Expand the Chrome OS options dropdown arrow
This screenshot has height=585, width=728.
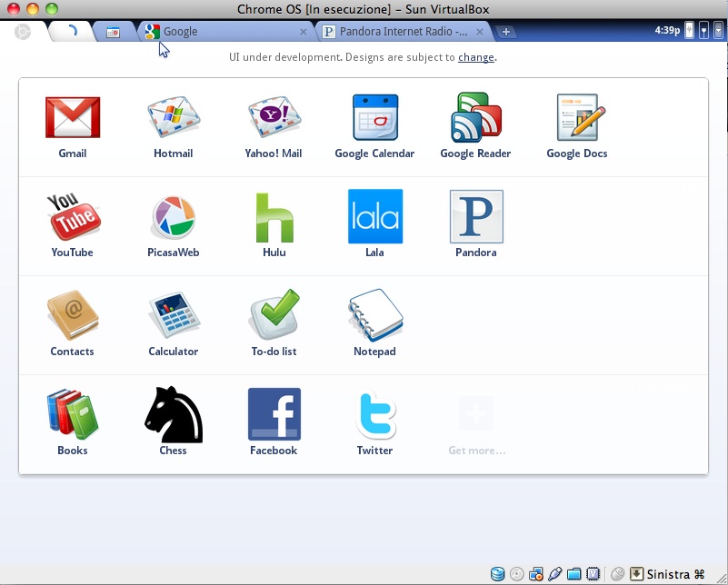tap(719, 31)
